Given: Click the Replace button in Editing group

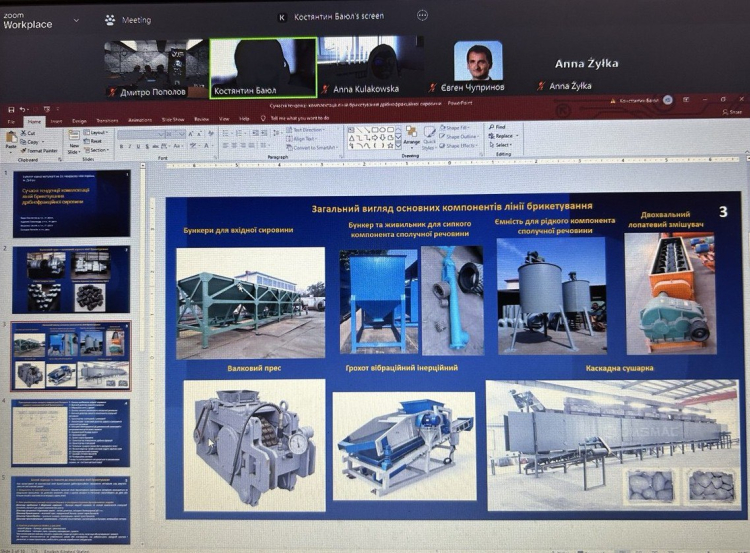Looking at the screenshot, I should tap(503, 136).
